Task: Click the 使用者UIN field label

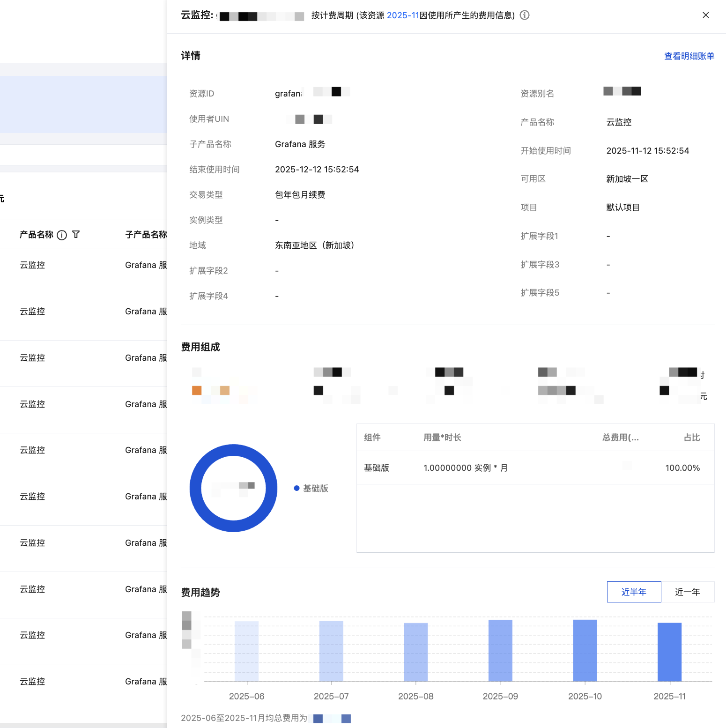Action: pos(209,119)
